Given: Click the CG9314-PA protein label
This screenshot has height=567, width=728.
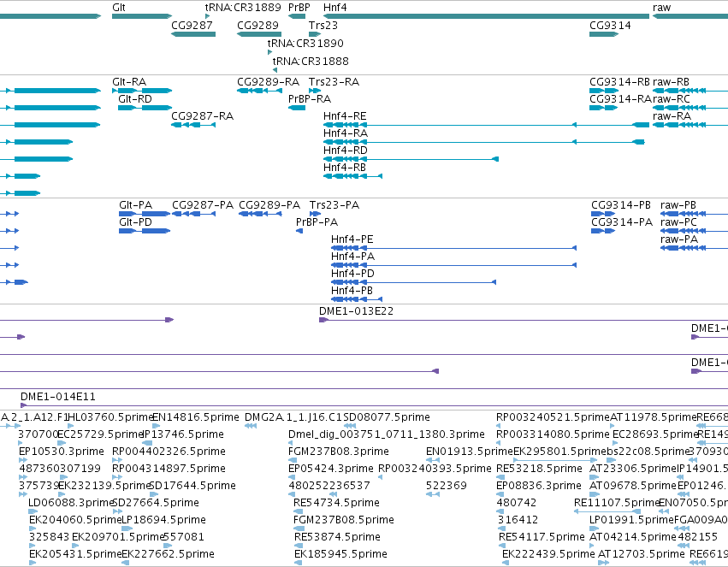Looking at the screenshot, I should point(622,222).
